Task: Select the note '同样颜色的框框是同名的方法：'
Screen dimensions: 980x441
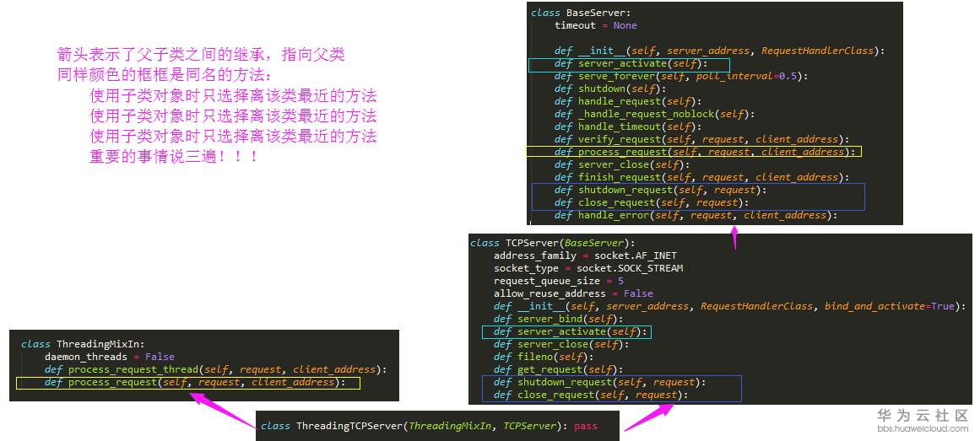Action: point(165,75)
